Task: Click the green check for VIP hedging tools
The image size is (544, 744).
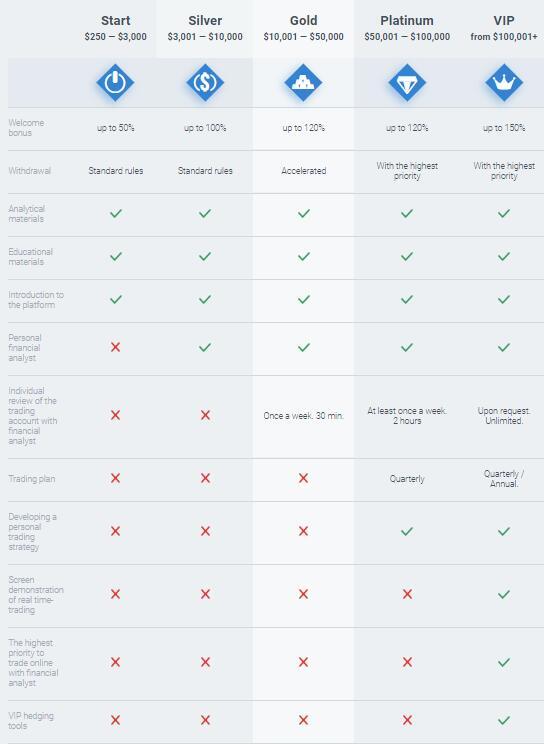Action: pyautogui.click(x=504, y=720)
